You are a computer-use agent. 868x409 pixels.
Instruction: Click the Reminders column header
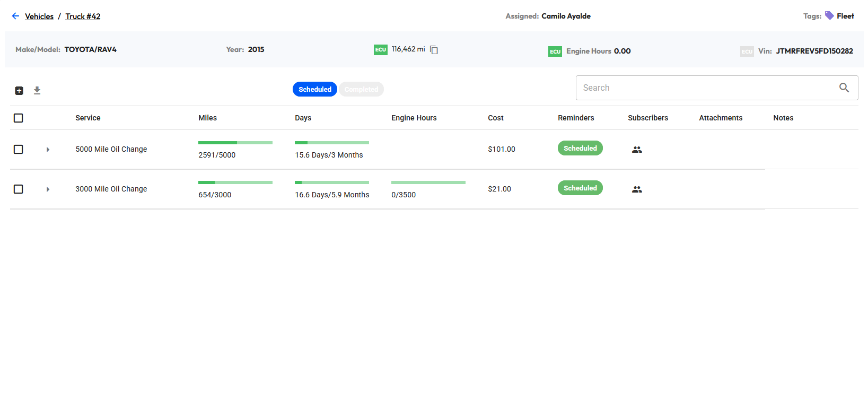(576, 118)
